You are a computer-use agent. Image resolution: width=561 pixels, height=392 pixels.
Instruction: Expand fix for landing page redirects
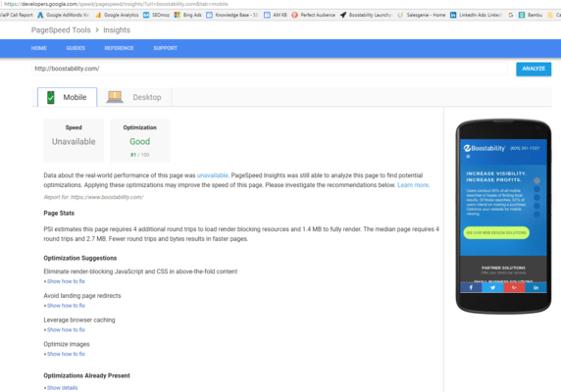click(x=66, y=306)
